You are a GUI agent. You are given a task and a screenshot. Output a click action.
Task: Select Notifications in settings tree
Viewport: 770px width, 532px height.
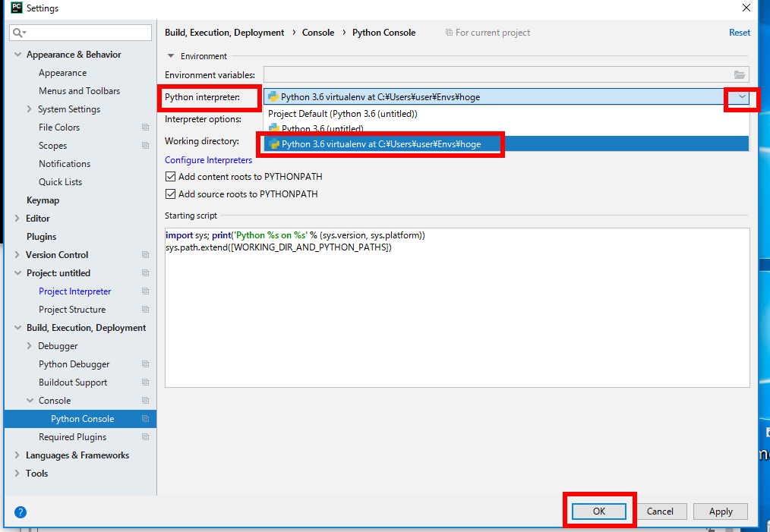coord(65,163)
